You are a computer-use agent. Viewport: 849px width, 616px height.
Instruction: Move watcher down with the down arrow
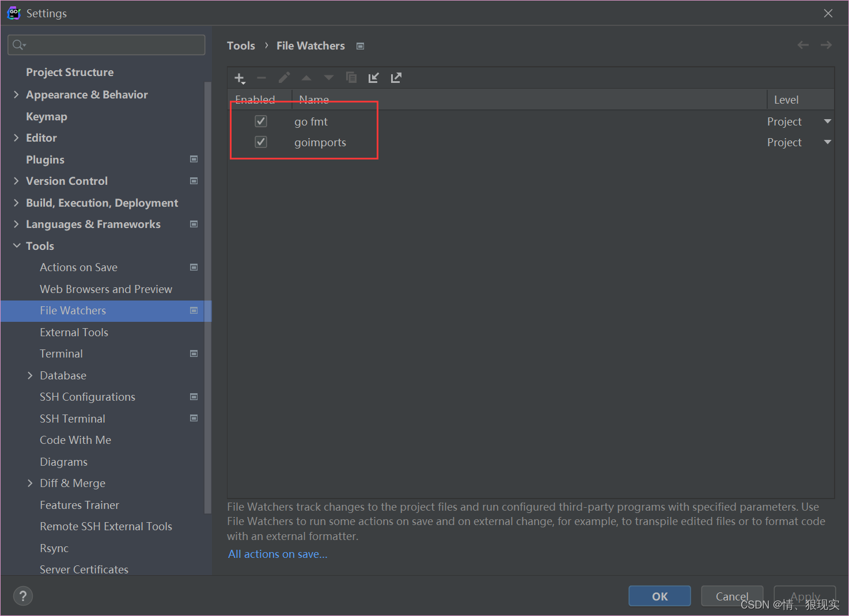329,78
